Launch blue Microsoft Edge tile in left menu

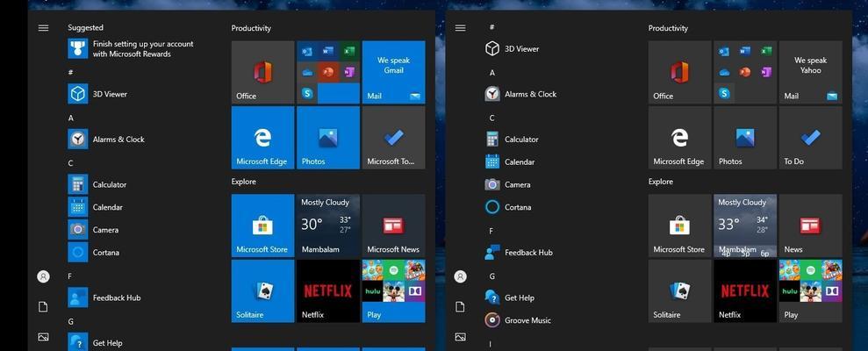(x=263, y=137)
